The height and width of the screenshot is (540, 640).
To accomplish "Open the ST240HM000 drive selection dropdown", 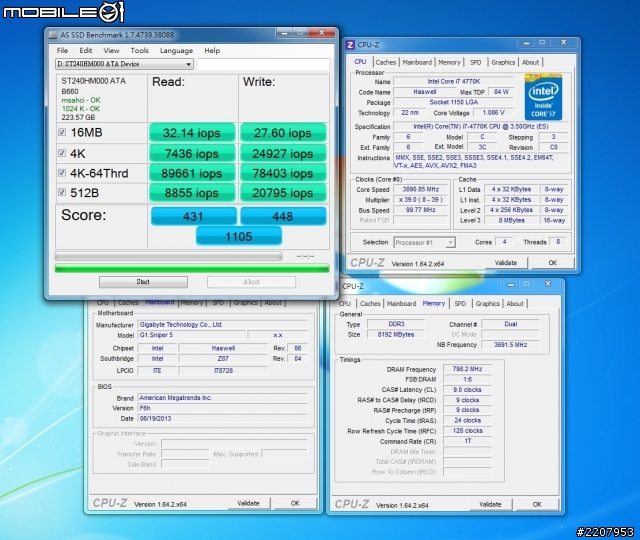I will [124, 64].
